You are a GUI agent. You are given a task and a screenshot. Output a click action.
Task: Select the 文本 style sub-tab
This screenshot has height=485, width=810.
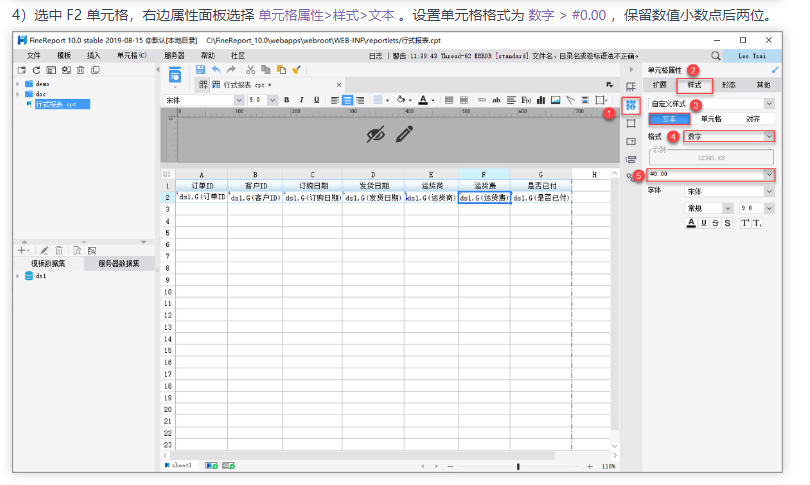click(669, 119)
